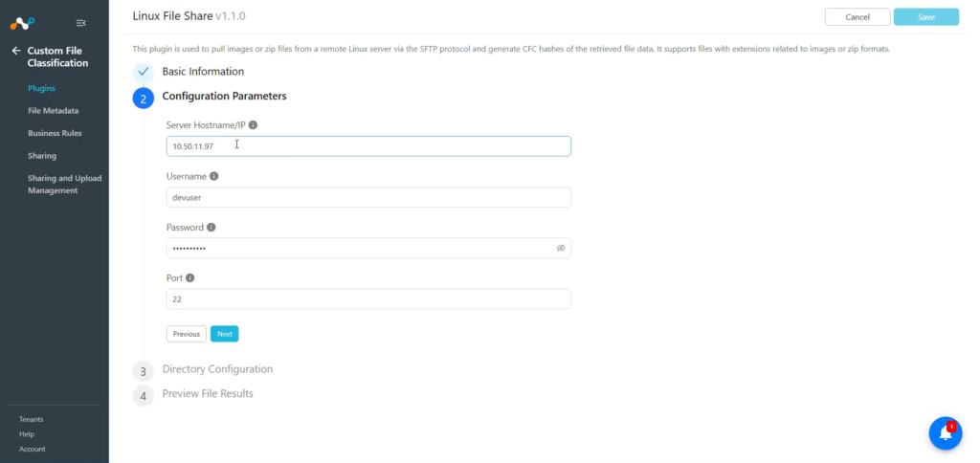
Task: Focus the Username input field
Action: pyautogui.click(x=368, y=197)
